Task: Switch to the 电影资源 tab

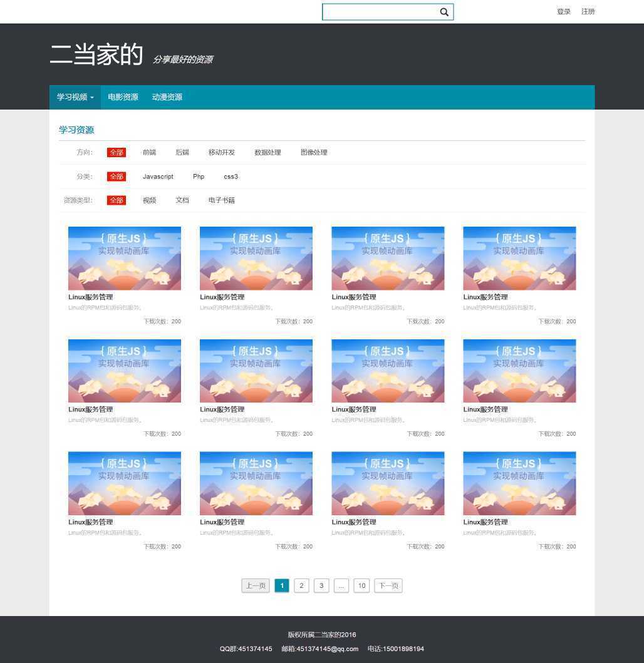Action: [x=123, y=97]
